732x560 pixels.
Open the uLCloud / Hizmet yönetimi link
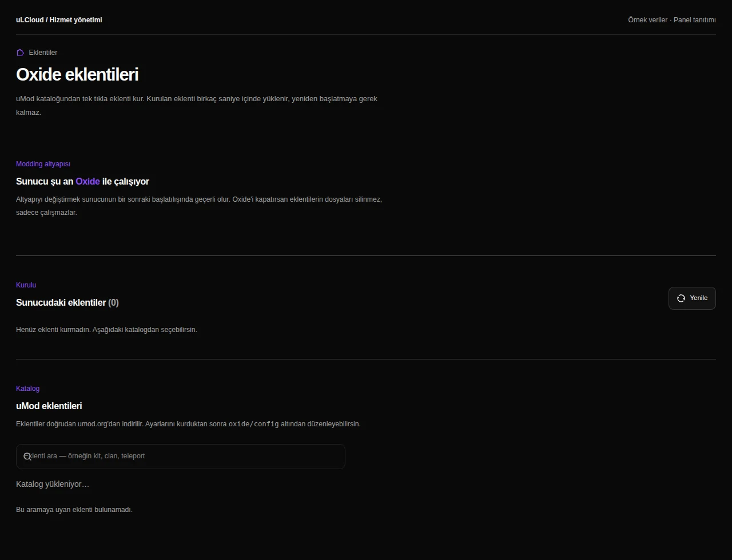coord(59,20)
